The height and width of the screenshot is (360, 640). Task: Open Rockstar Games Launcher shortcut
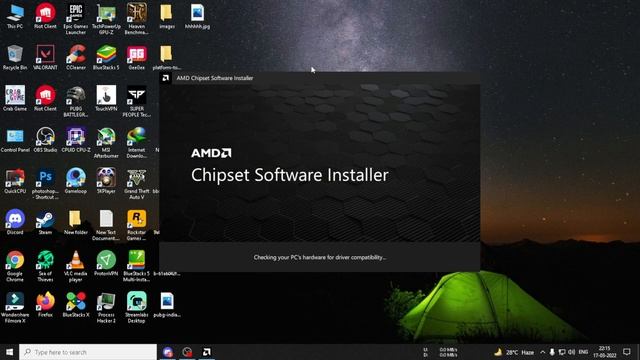(136, 225)
